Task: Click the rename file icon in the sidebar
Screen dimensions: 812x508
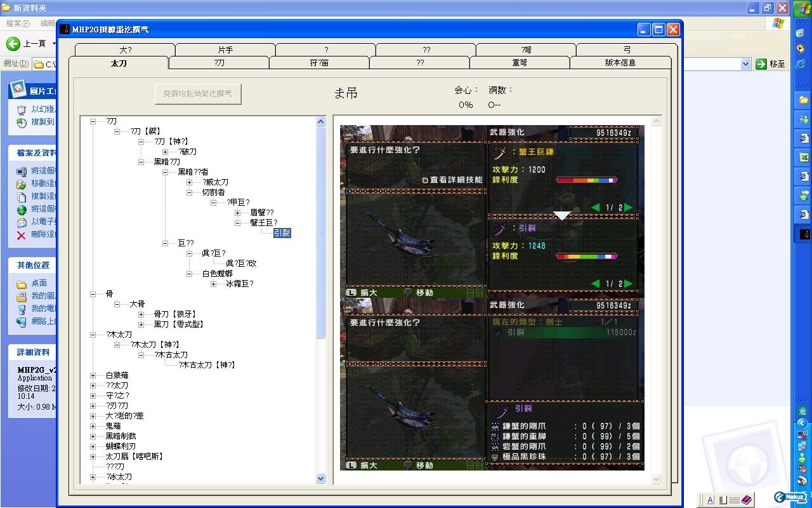Action: click(22, 171)
